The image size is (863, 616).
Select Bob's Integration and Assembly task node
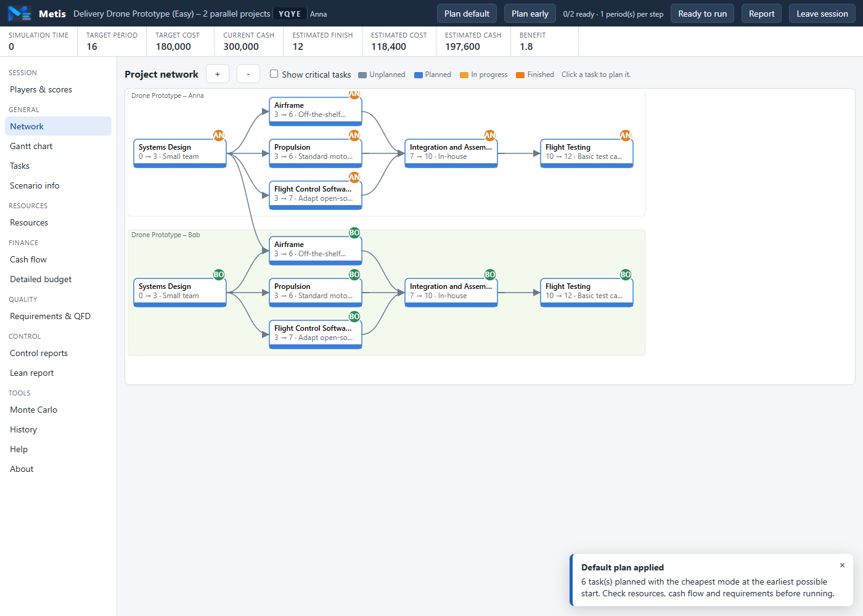pos(451,292)
